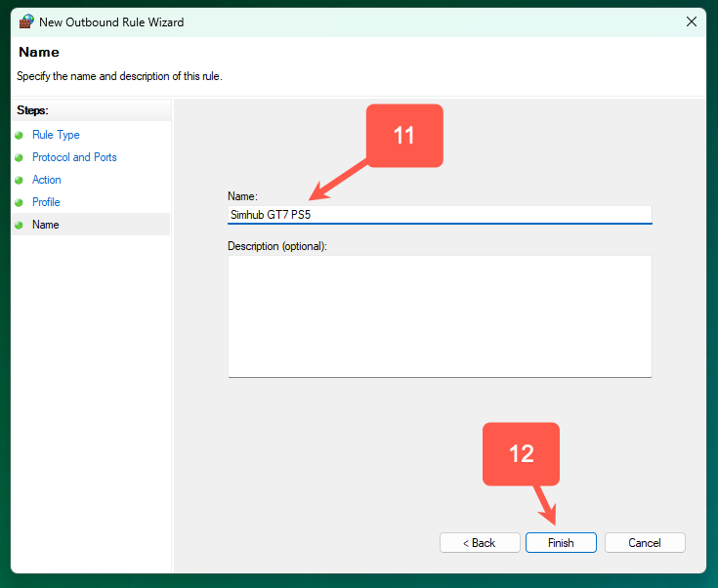The height and width of the screenshot is (588, 718).
Task: Click the firewall wizard icon in title bar
Action: [x=25, y=21]
